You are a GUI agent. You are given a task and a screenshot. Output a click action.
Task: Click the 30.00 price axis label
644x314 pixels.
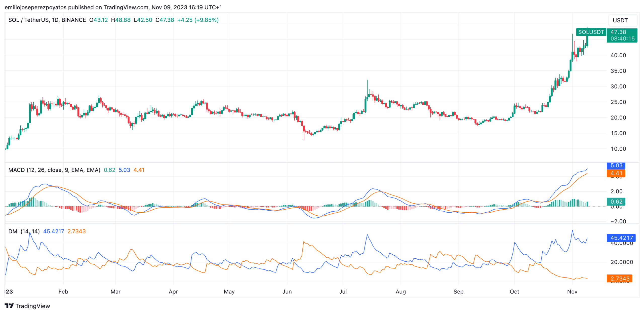click(x=618, y=87)
